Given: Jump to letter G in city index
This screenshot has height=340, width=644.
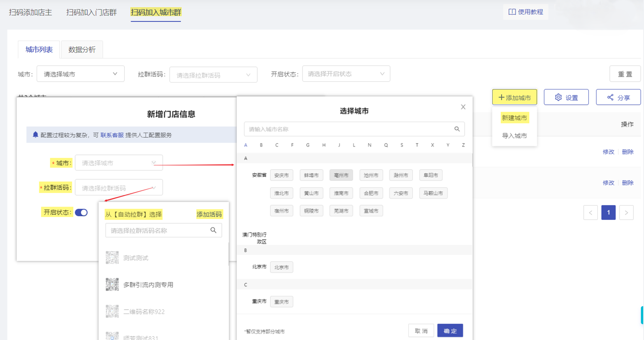Looking at the screenshot, I should tap(308, 145).
